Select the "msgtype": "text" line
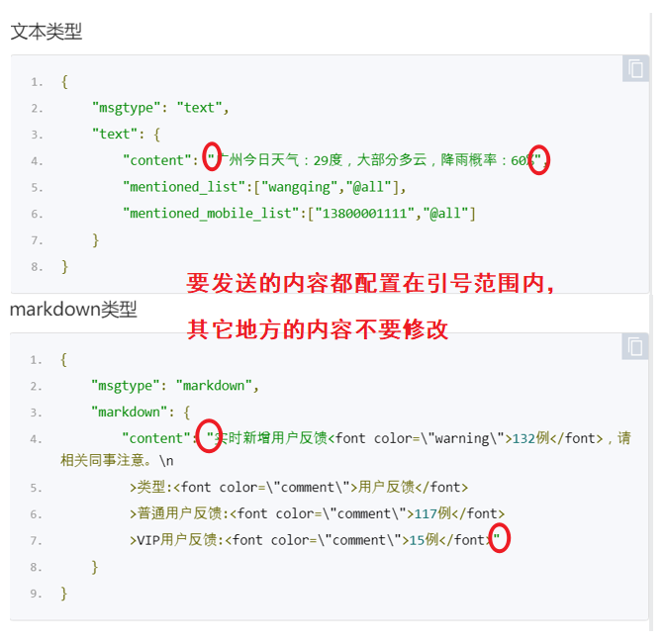The width and height of the screenshot is (666, 644). coord(160,108)
